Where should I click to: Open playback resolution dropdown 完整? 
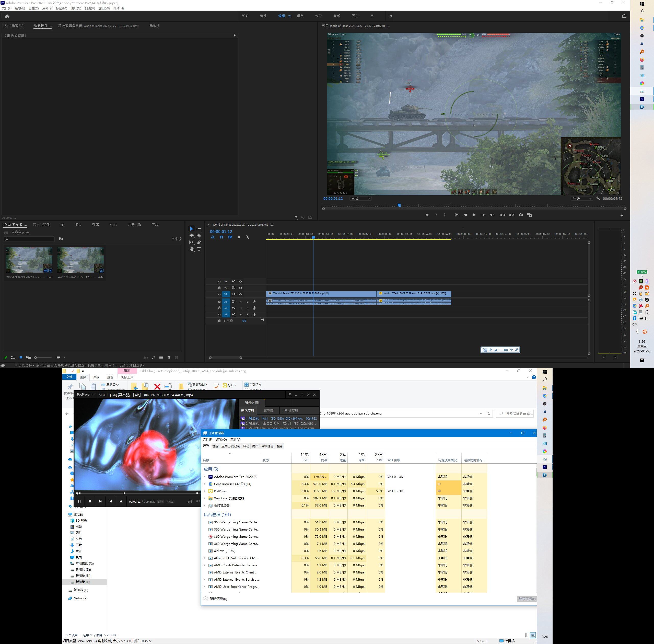(x=582, y=199)
